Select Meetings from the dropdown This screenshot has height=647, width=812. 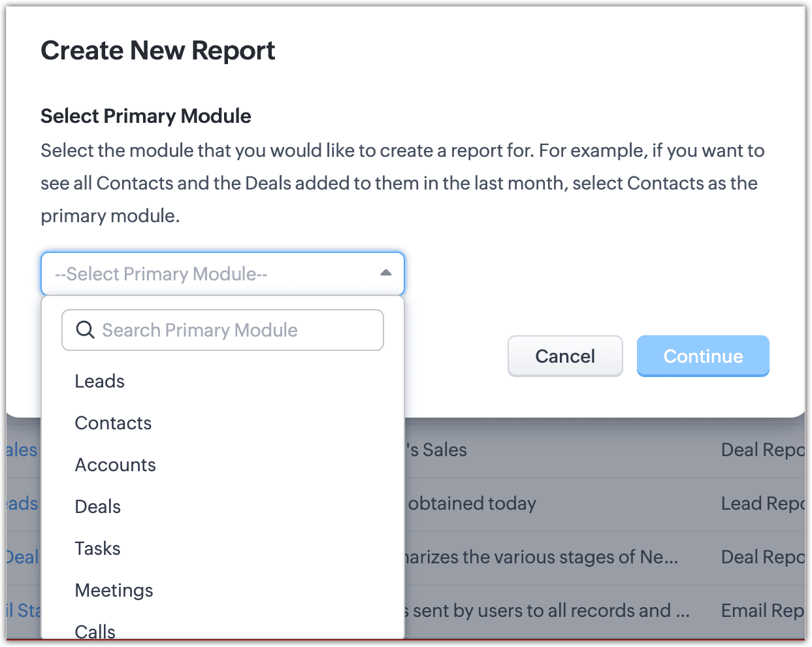[114, 590]
